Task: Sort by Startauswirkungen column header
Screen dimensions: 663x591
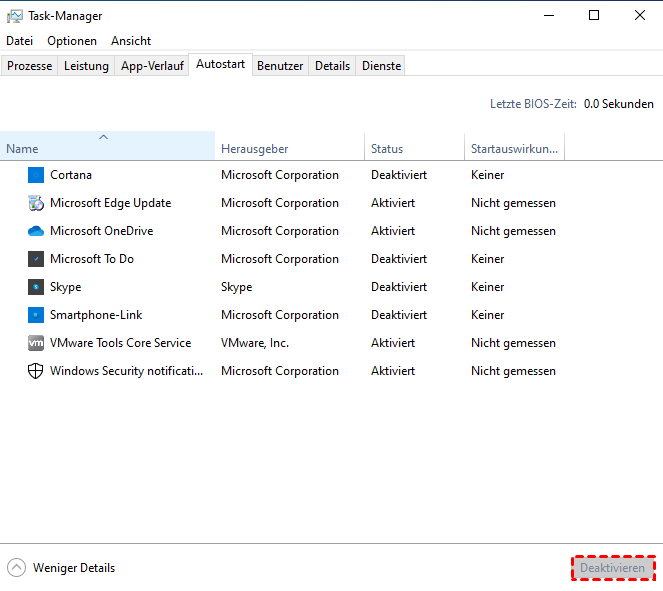Action: (514, 149)
